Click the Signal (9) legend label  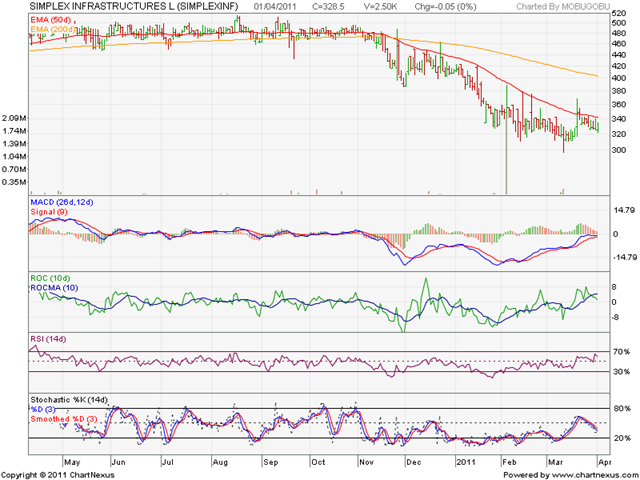coord(49,212)
